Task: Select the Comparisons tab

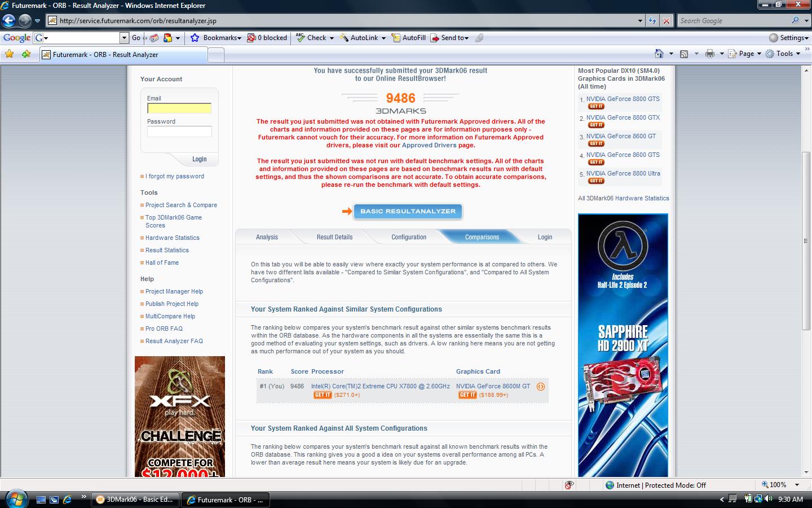Action: (x=482, y=237)
